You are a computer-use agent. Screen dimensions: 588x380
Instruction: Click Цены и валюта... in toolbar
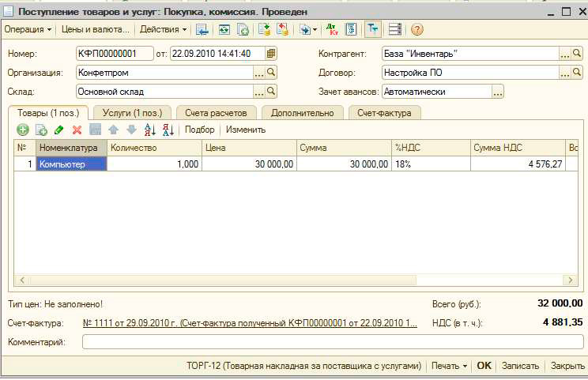click(x=96, y=29)
